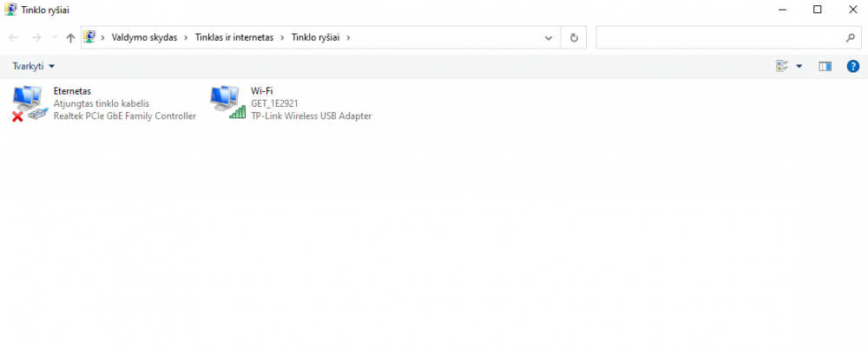
Task: Click the GET_1E2921 network name
Action: (x=274, y=103)
